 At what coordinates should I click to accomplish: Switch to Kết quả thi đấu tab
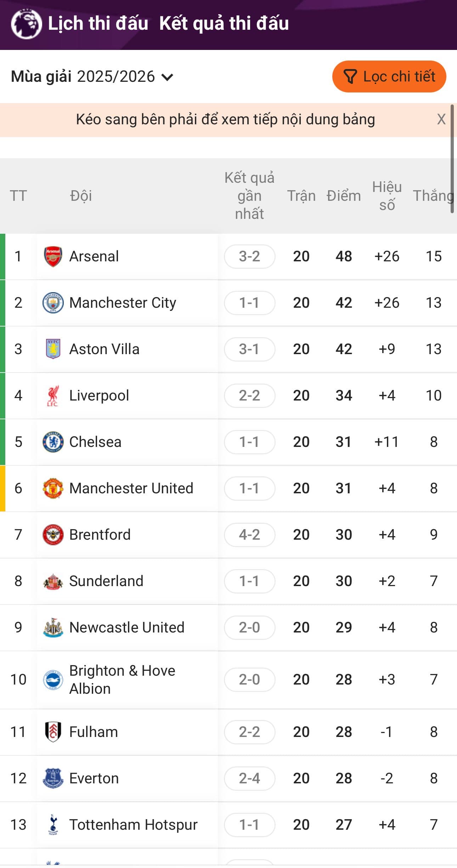pos(224,24)
